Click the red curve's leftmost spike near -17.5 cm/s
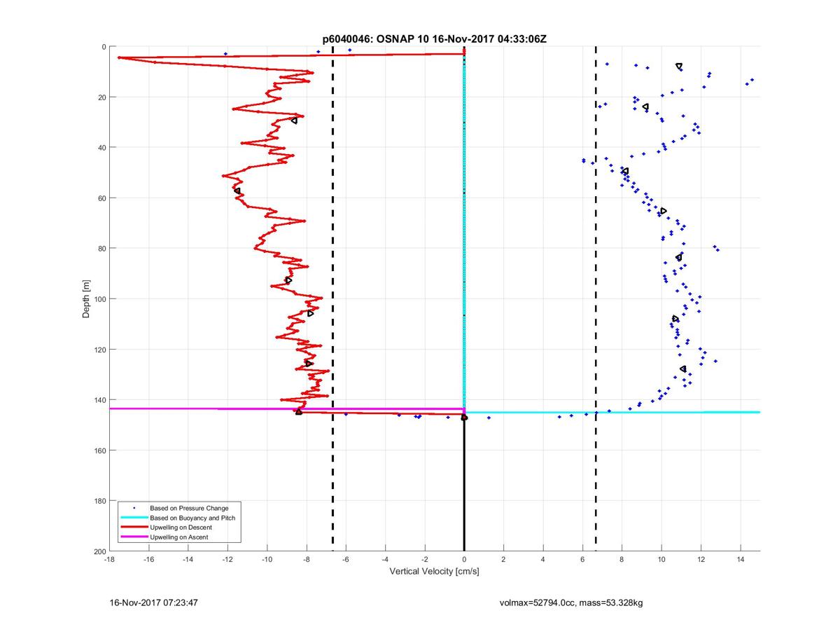The height and width of the screenshot is (620, 840). (120, 57)
